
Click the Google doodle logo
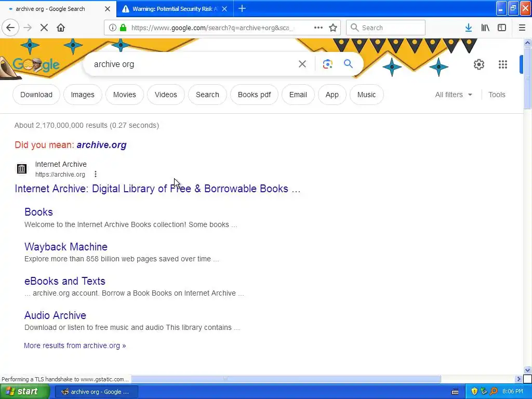36,64
